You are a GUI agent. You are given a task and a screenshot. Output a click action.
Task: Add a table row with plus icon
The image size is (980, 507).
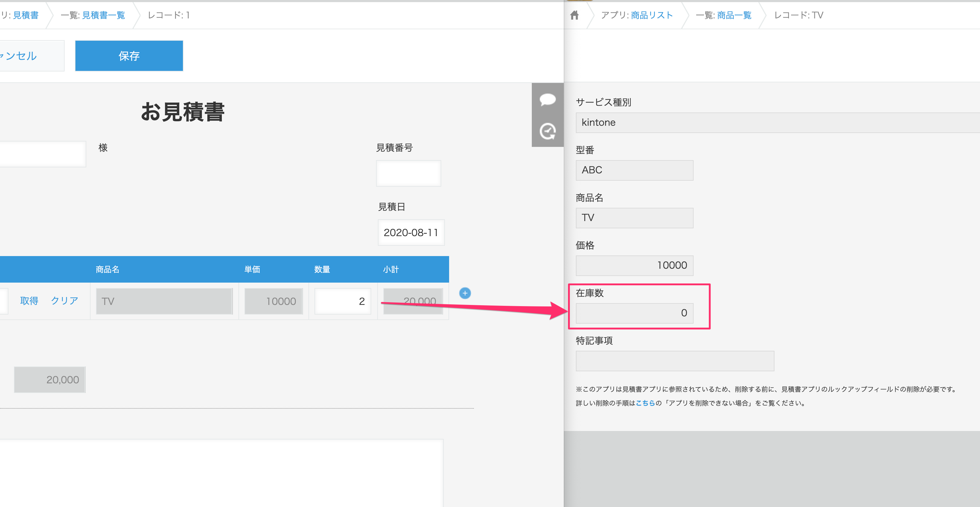pos(464,293)
